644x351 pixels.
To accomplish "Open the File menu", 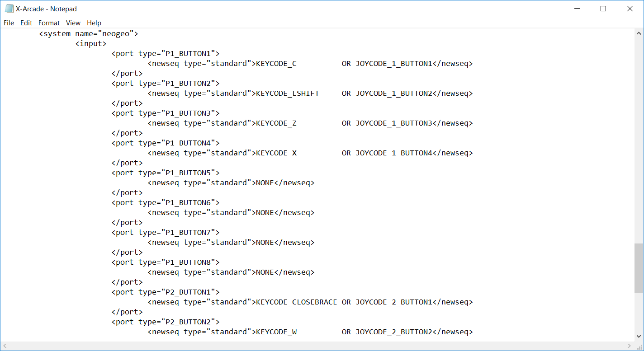I will point(9,23).
